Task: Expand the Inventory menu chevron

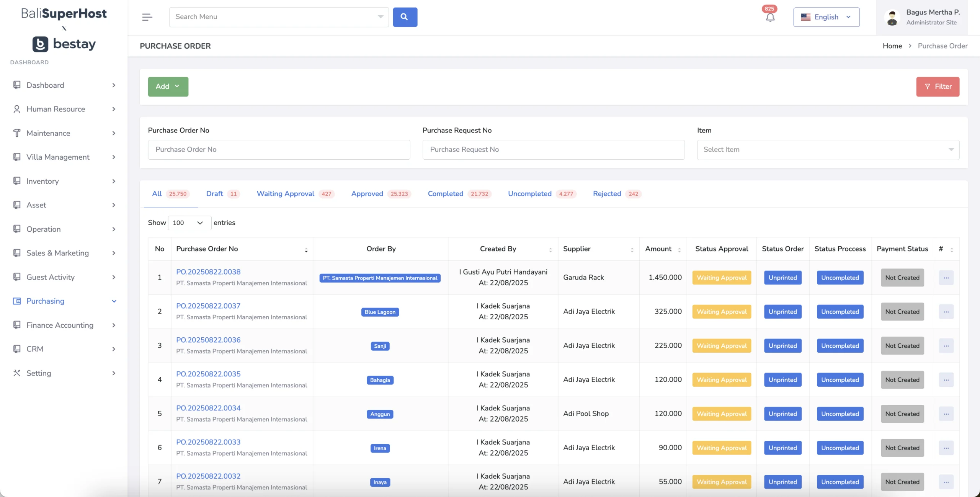Action: click(x=114, y=181)
